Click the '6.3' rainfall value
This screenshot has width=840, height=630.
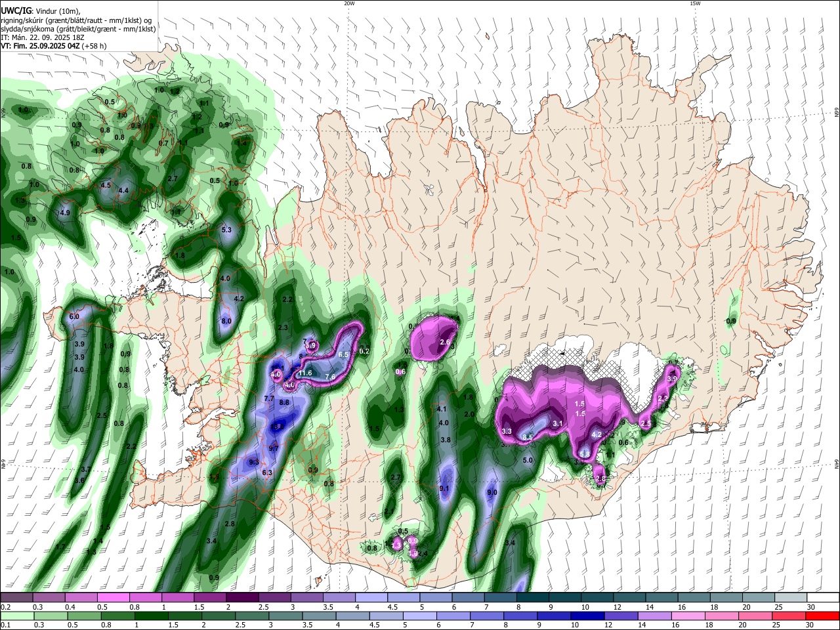tap(267, 472)
